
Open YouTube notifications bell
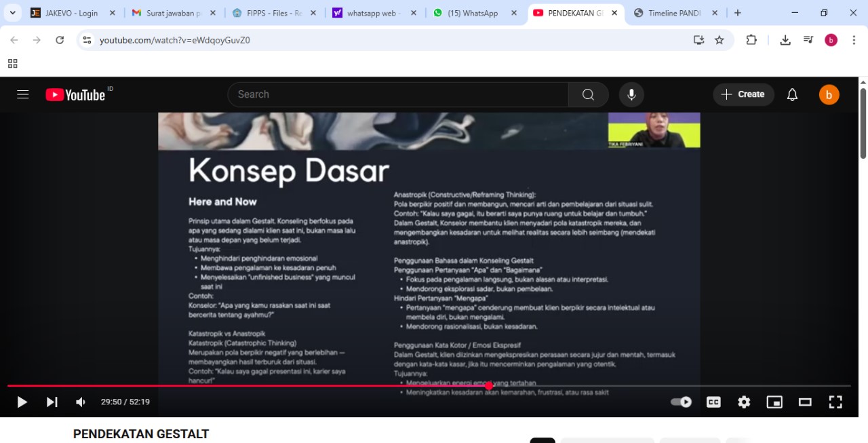(792, 94)
